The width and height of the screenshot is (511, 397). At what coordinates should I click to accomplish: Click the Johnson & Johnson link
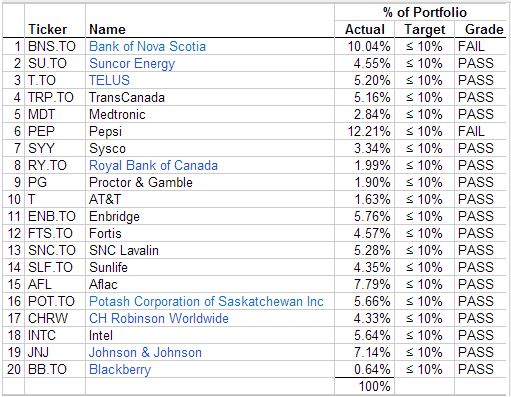coord(145,352)
